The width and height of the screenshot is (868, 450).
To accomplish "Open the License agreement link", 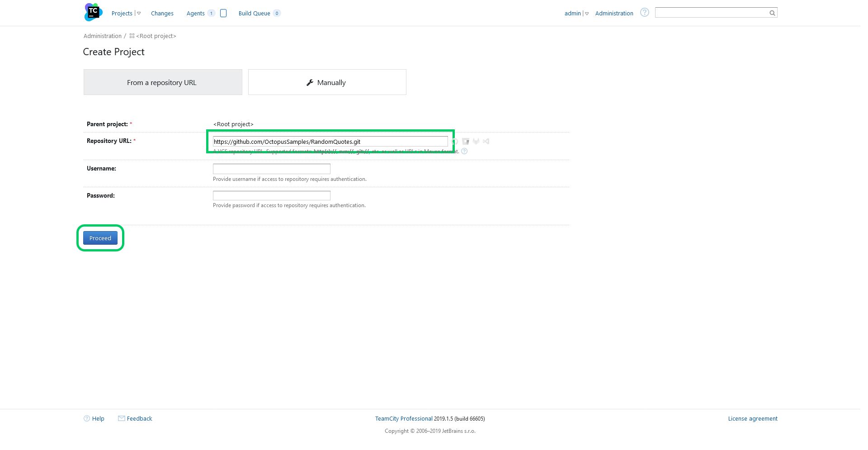I will tap(753, 419).
